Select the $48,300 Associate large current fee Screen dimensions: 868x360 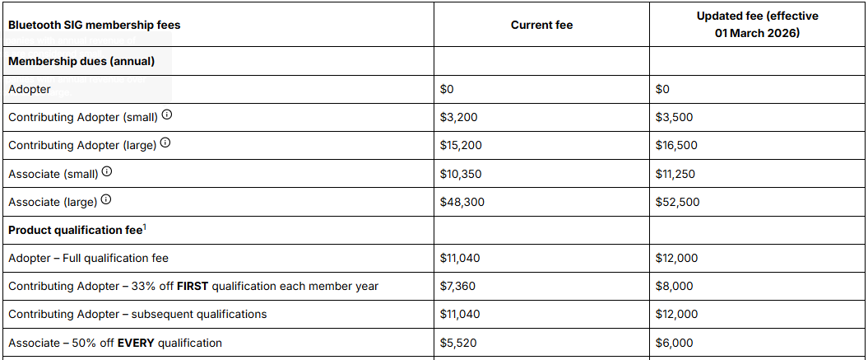(462, 203)
